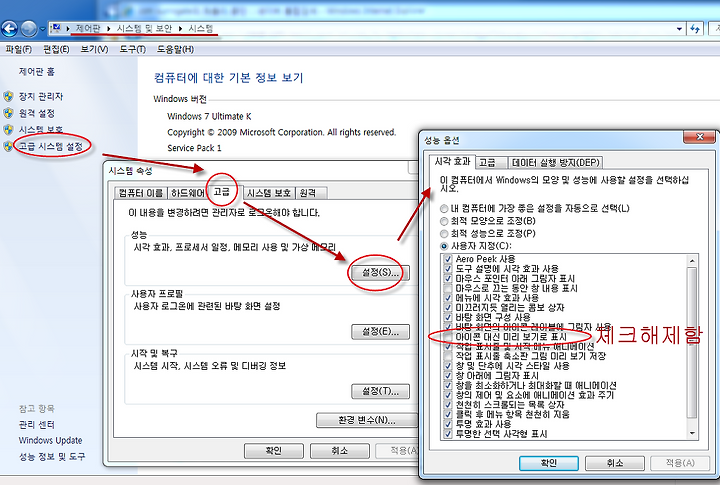This screenshot has width=720, height=485.
Task: Click the 환경 변수(N)... button
Action: tap(367, 420)
